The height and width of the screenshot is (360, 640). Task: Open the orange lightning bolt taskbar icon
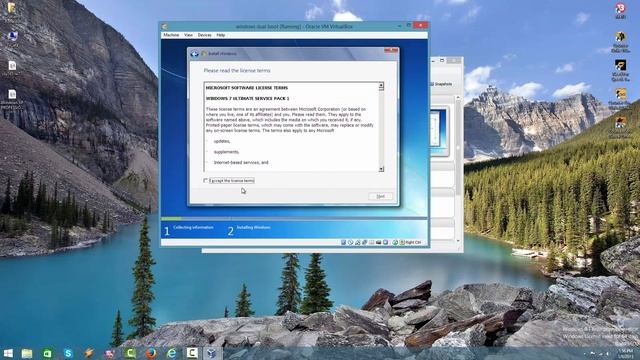tap(89, 353)
